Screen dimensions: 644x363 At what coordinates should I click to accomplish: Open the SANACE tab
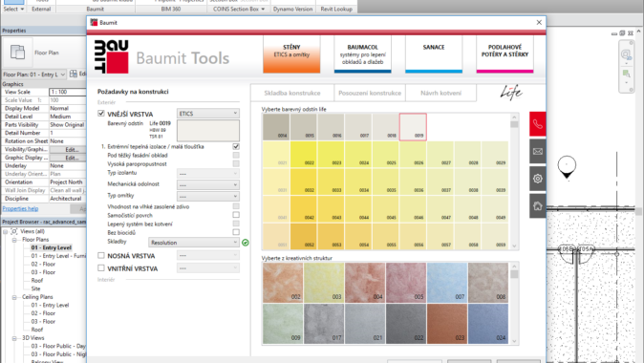[x=434, y=54]
